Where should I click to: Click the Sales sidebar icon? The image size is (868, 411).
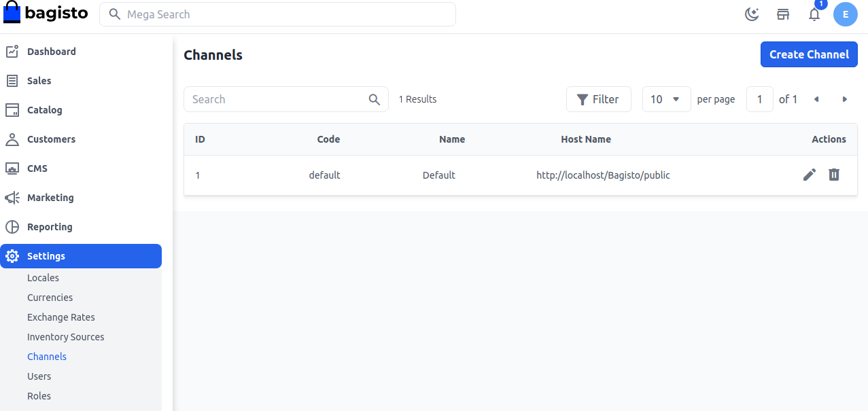point(12,80)
